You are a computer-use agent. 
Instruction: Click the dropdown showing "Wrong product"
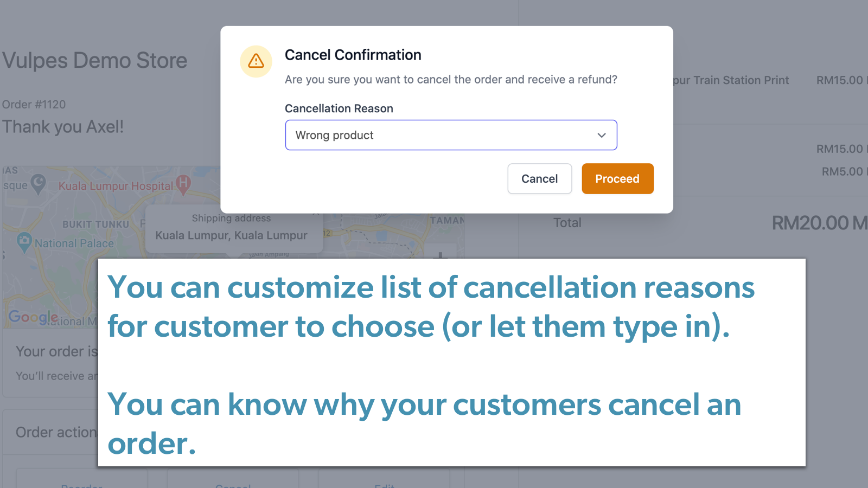click(x=451, y=135)
